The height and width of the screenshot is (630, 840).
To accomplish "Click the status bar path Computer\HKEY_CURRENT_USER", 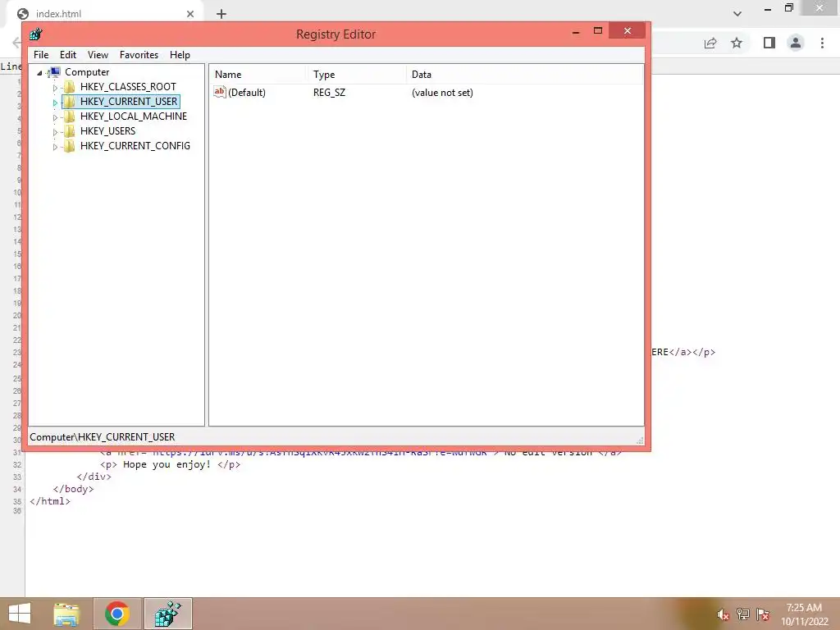I will pos(103,437).
